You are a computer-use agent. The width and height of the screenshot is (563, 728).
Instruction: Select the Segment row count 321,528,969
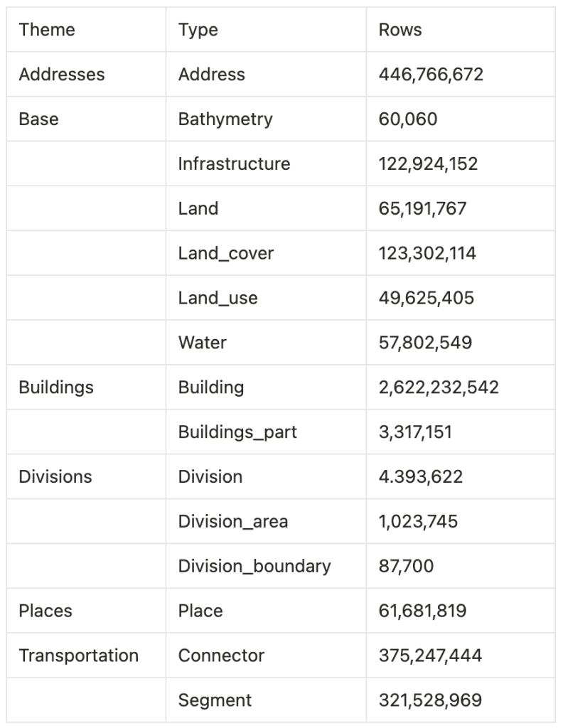(430, 700)
